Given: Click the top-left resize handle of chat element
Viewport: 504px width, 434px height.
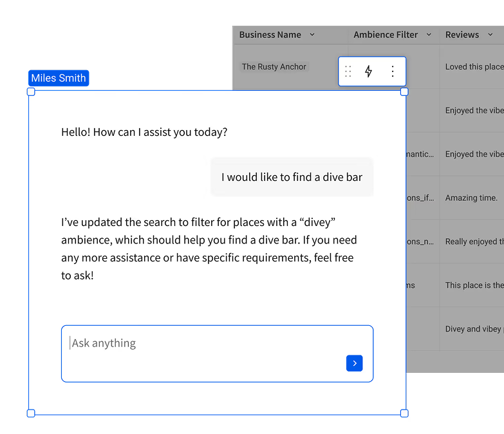Looking at the screenshot, I should click(x=31, y=92).
